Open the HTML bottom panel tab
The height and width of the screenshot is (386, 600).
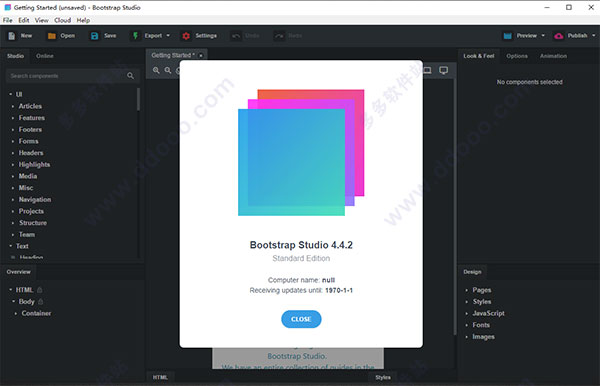click(x=160, y=377)
